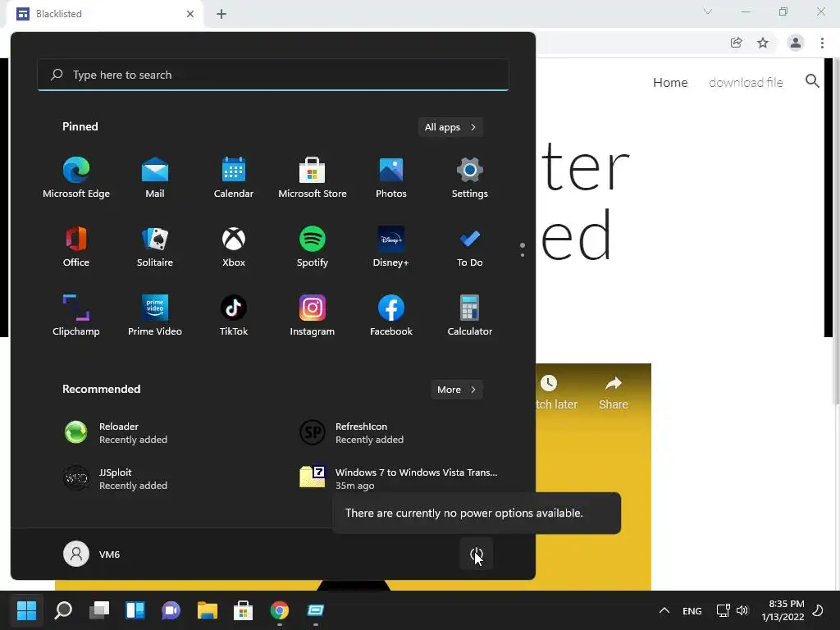Show More recommended items
840x630 pixels.
(x=456, y=390)
